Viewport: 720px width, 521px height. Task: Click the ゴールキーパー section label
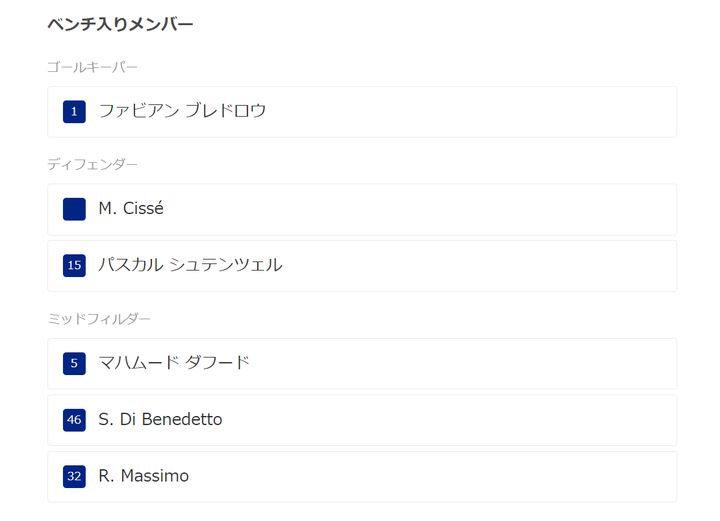coord(92,67)
